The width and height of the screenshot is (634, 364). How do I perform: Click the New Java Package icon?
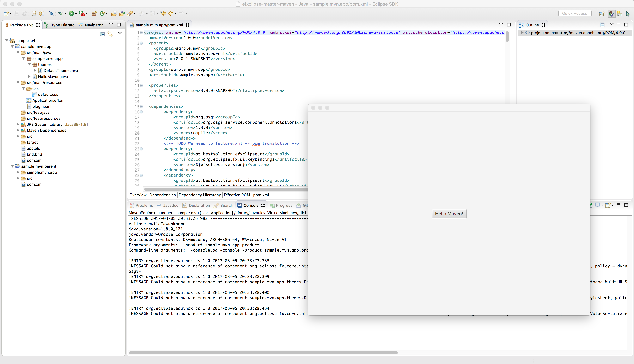(94, 14)
